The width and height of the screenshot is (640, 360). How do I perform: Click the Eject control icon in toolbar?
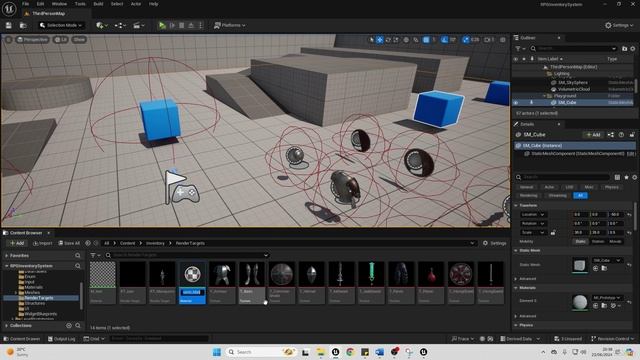tap(191, 25)
